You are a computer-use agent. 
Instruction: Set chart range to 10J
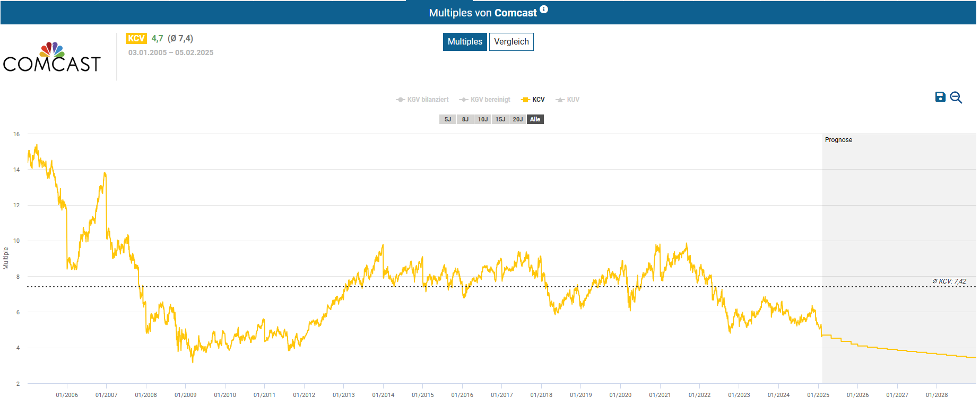tap(482, 119)
